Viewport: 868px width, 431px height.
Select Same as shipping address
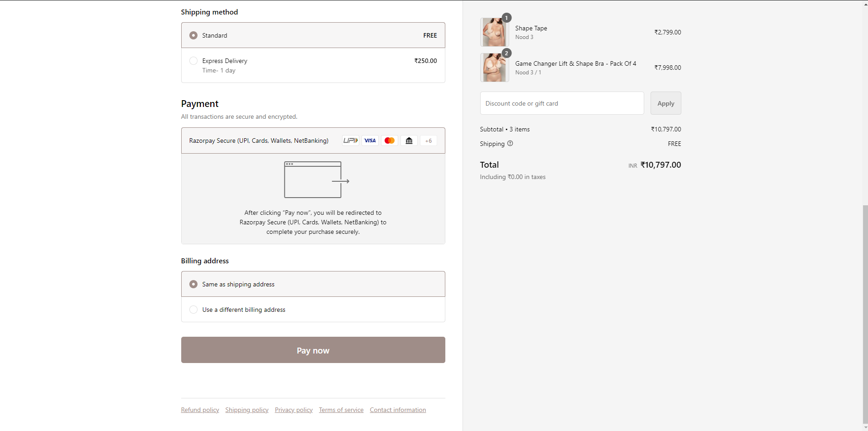193,284
